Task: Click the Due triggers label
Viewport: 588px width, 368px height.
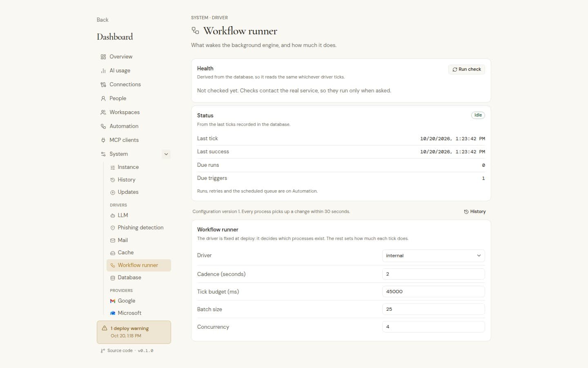Action: click(x=212, y=178)
